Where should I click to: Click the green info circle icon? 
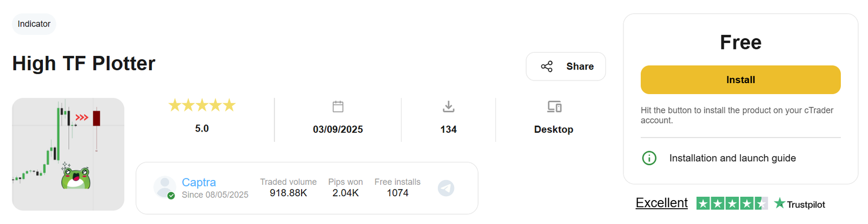tap(649, 158)
